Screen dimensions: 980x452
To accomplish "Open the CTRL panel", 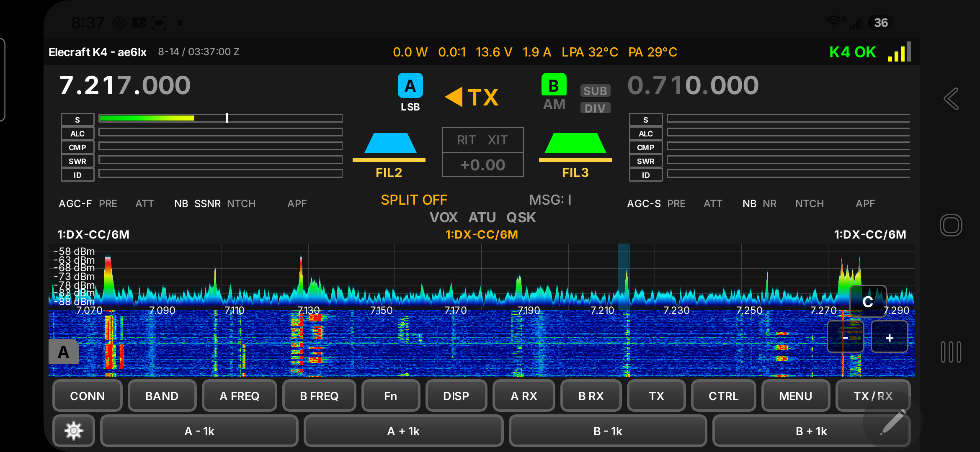I will 723,396.
